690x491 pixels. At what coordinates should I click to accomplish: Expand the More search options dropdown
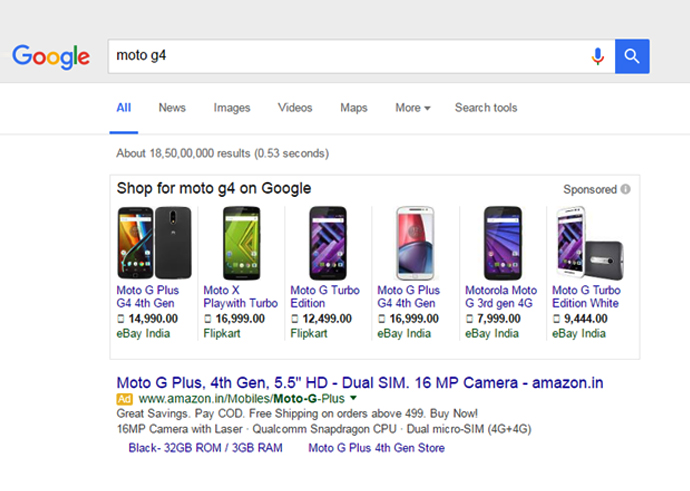(x=412, y=108)
